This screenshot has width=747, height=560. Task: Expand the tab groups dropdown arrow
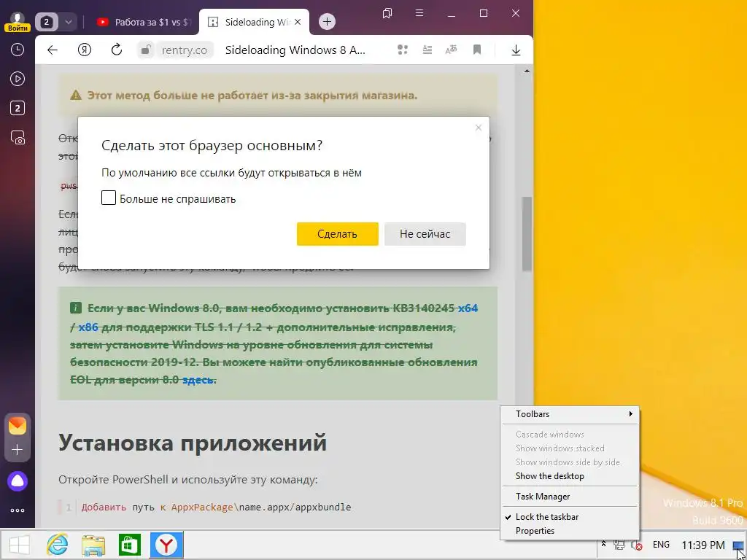(x=68, y=22)
